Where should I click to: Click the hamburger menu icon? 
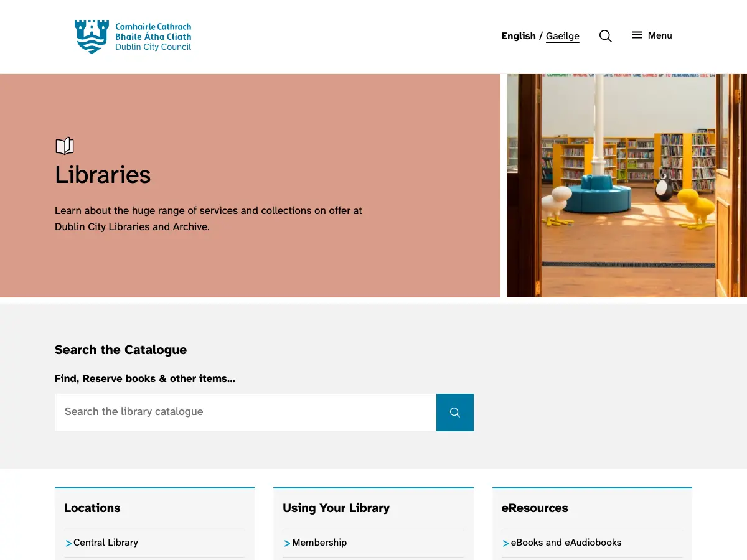click(637, 35)
